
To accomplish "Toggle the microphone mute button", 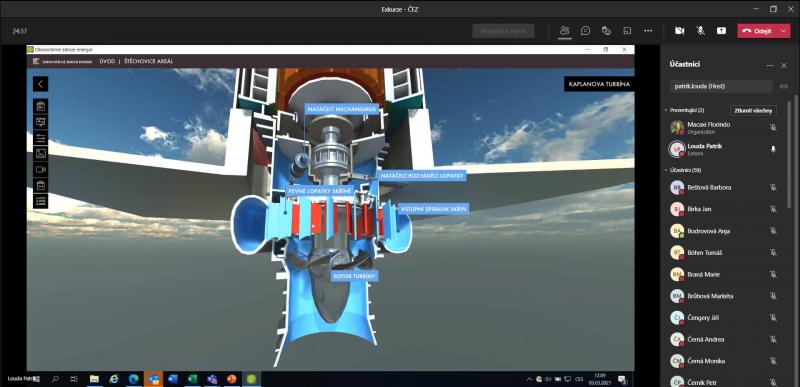I will pos(701,31).
